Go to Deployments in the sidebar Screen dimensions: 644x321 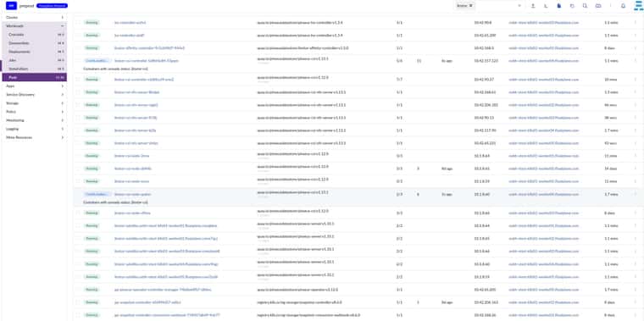(x=34, y=52)
